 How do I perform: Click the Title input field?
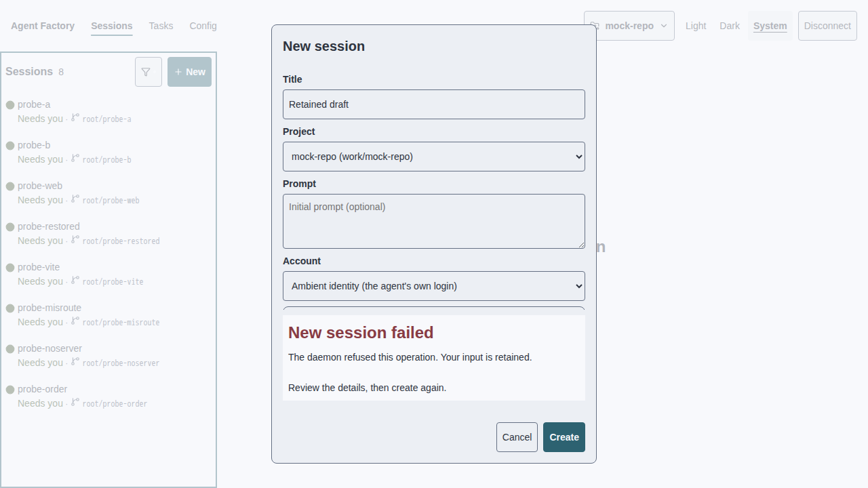pos(434,104)
